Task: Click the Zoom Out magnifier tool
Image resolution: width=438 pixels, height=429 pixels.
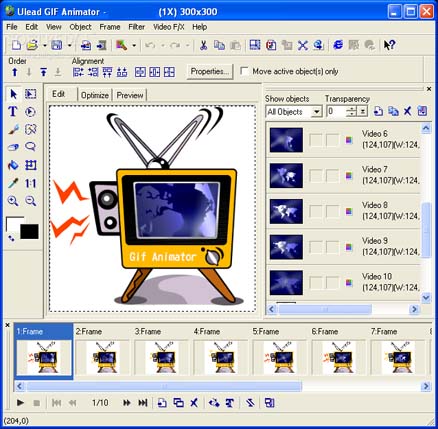Action: (x=31, y=201)
